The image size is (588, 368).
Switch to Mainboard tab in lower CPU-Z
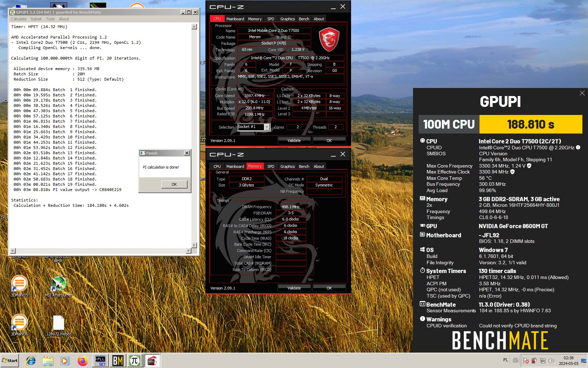(x=235, y=166)
